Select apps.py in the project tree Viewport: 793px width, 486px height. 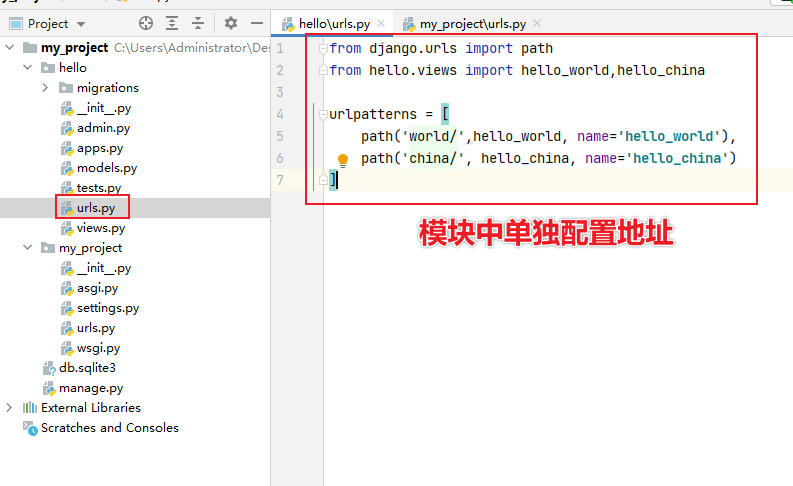(100, 148)
